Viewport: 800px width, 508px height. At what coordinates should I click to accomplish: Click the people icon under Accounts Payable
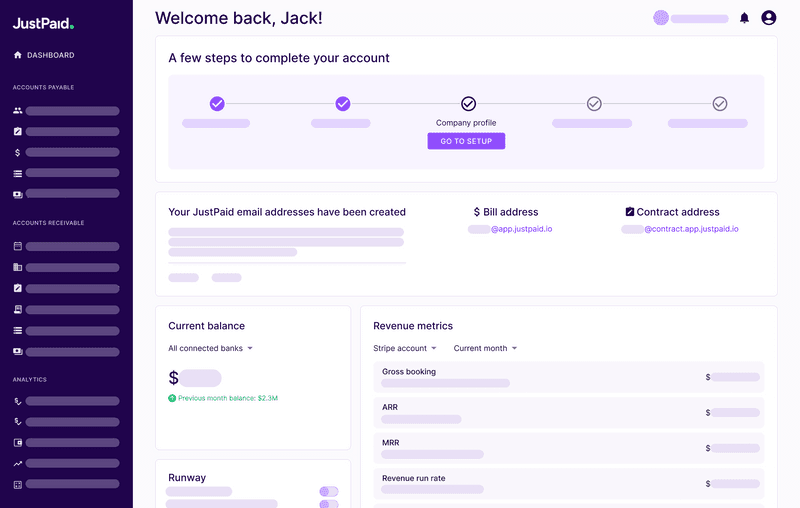tap(18, 111)
